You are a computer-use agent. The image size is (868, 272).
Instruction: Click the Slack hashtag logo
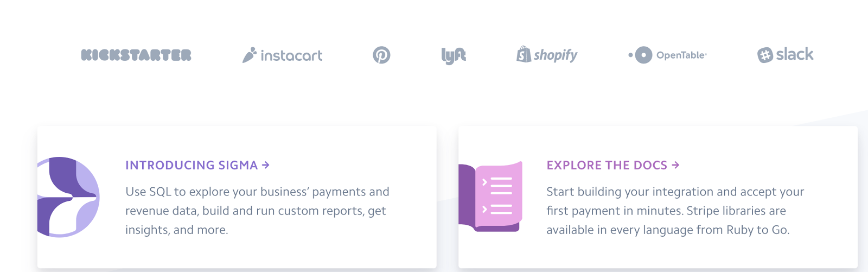tap(765, 55)
